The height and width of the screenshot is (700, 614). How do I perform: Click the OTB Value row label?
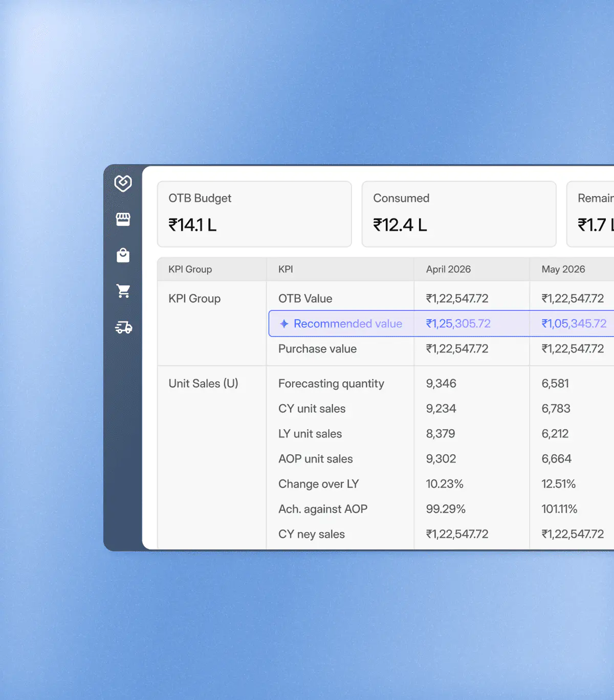click(305, 299)
